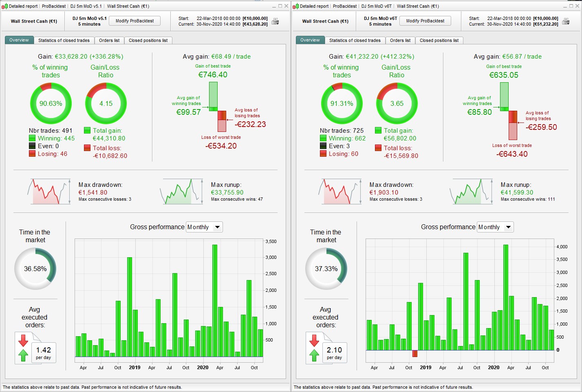
Task: Click the executed orders arrows icon in v5.1 report
Action: click(x=23, y=348)
